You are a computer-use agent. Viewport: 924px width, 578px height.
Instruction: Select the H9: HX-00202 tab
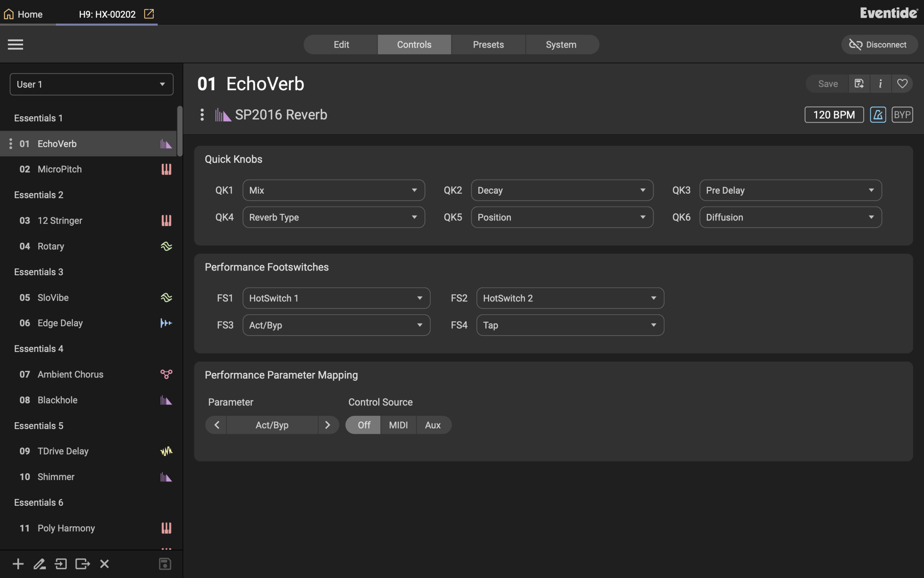tap(107, 14)
